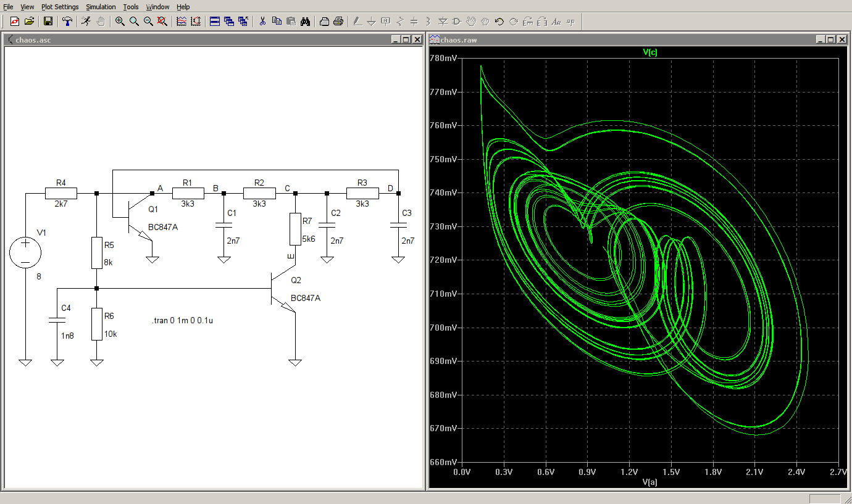
Task: Click the Pan magnifier icon
Action: click(134, 21)
